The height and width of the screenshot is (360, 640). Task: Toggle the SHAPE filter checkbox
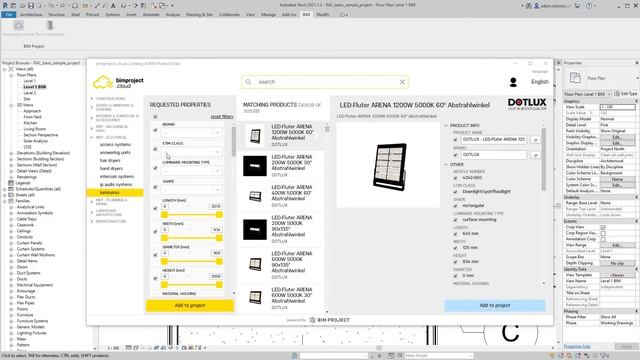point(155,187)
